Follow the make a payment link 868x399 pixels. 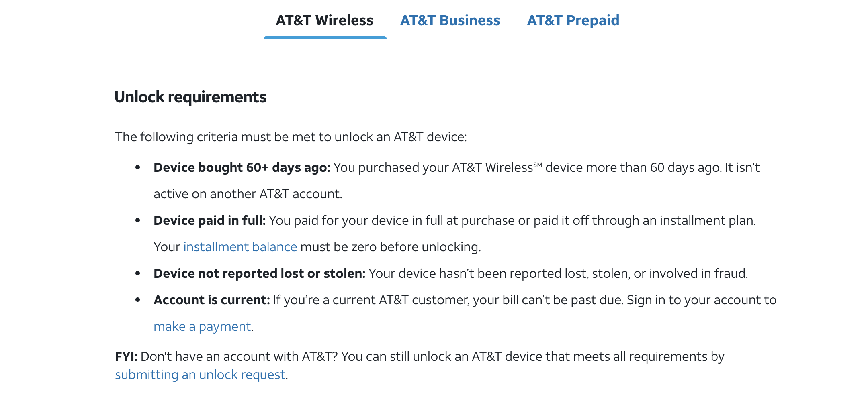202,326
